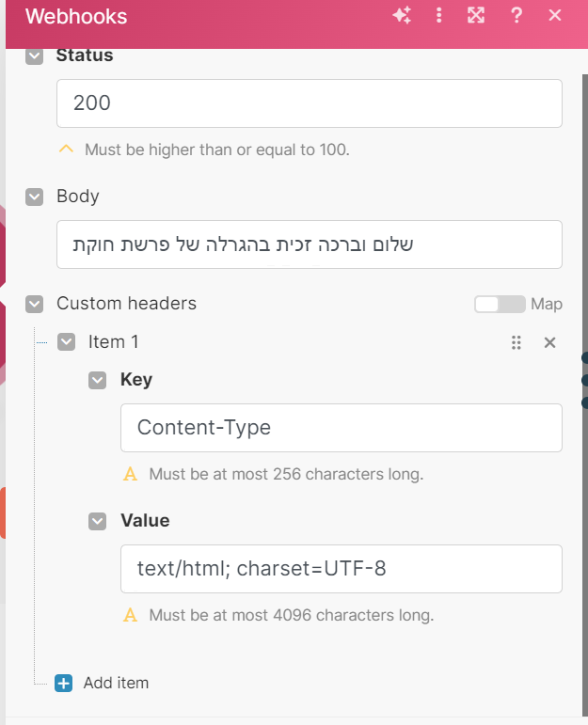
Task: Click the Status input showing 200
Action: tap(309, 103)
